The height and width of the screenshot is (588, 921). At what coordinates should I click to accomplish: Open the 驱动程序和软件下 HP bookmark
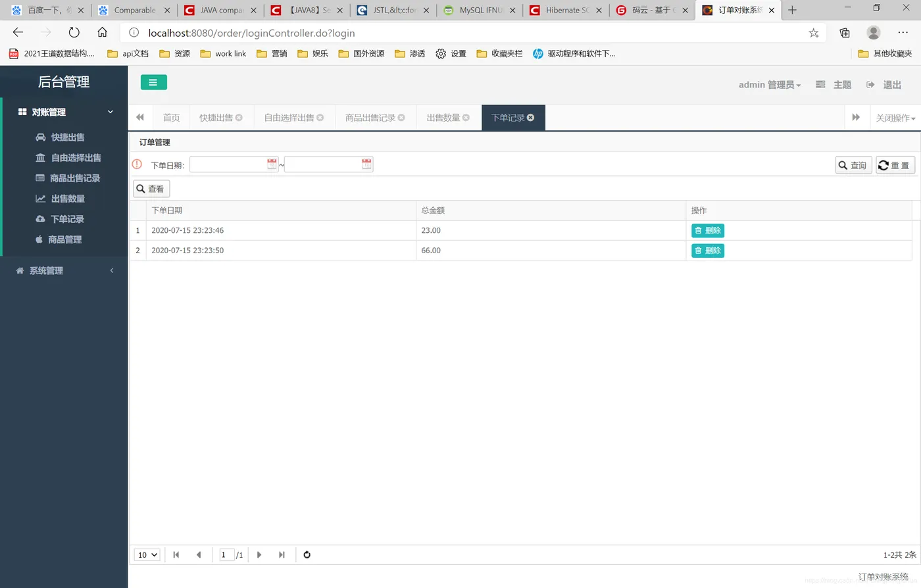tap(574, 54)
